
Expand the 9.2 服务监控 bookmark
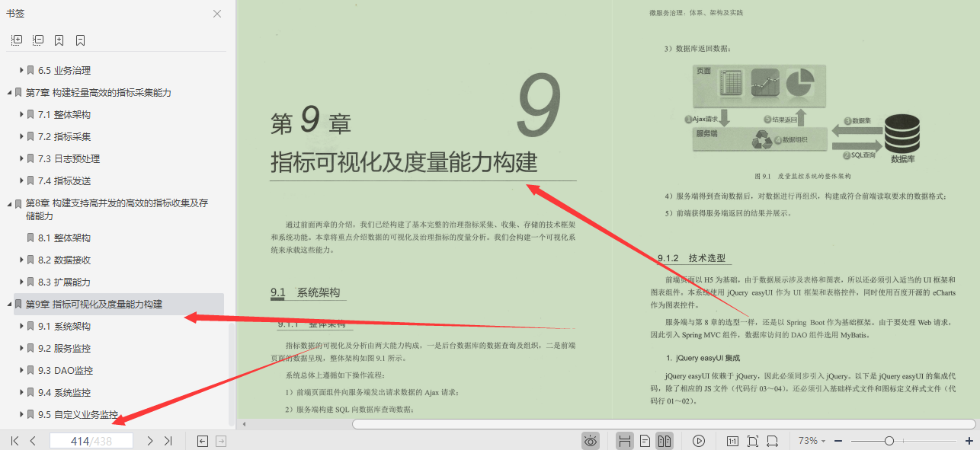[21, 348]
